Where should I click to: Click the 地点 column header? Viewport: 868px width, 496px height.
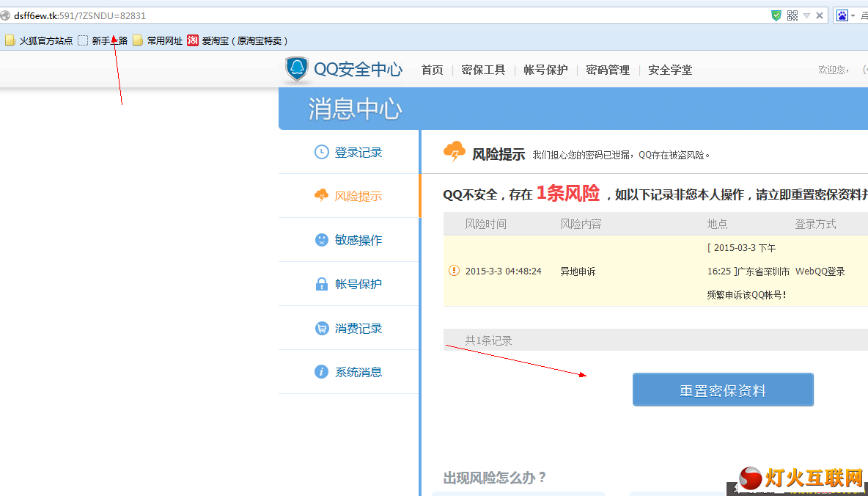[x=718, y=224]
